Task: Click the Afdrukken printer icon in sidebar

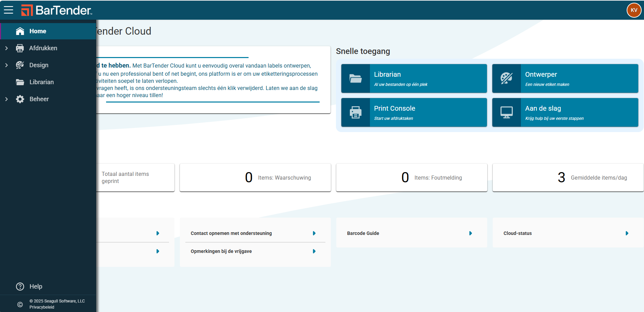Action: pyautogui.click(x=20, y=48)
